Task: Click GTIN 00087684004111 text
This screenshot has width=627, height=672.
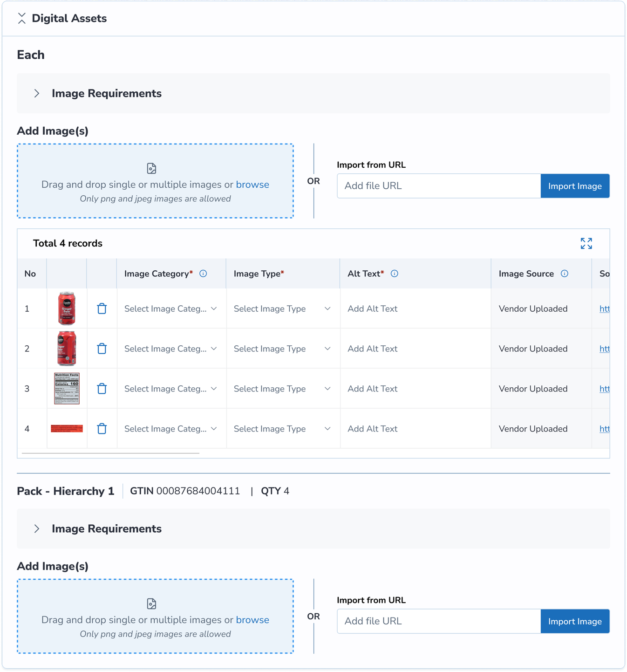Action: [185, 491]
